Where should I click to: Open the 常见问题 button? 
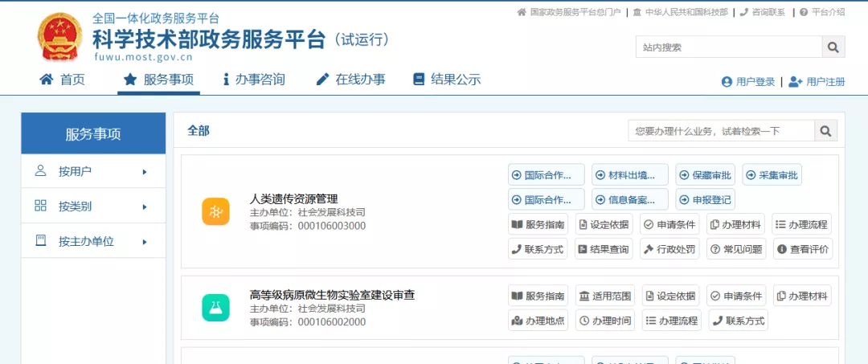[x=736, y=249]
